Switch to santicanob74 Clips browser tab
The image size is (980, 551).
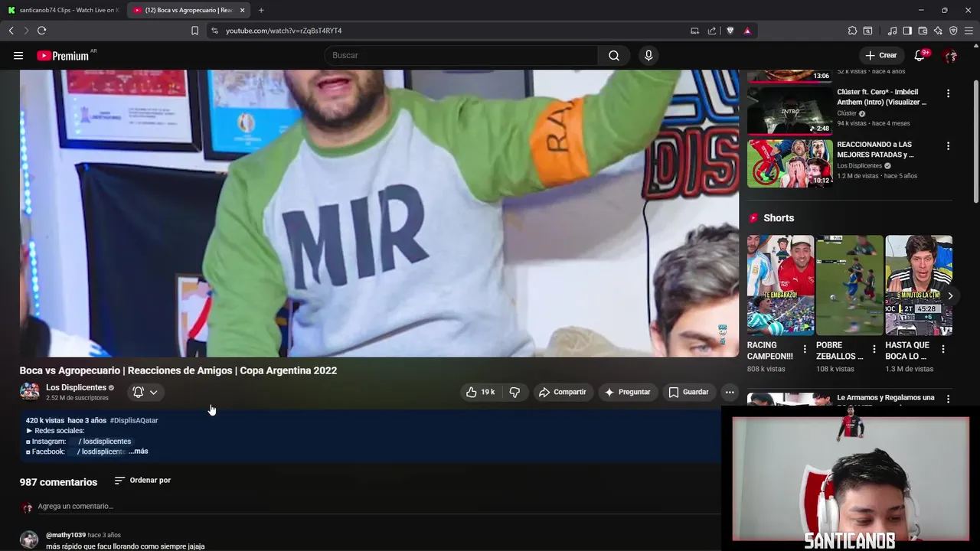[63, 10]
